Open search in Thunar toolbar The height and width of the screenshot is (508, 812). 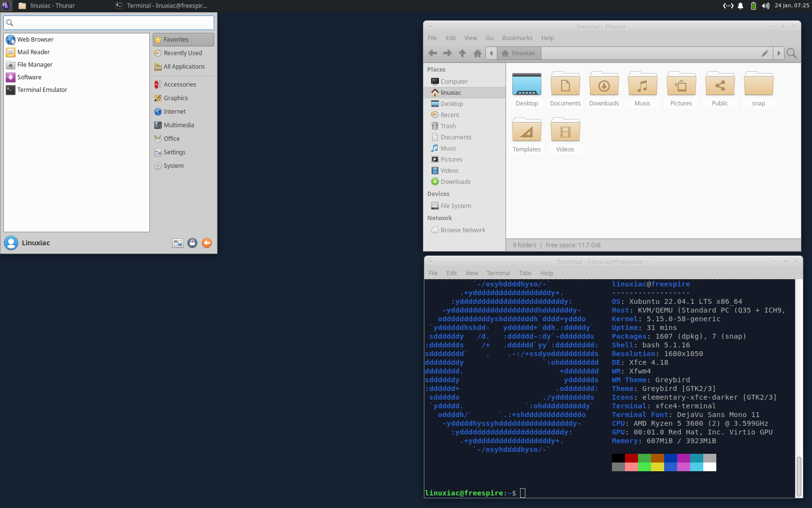coord(792,53)
